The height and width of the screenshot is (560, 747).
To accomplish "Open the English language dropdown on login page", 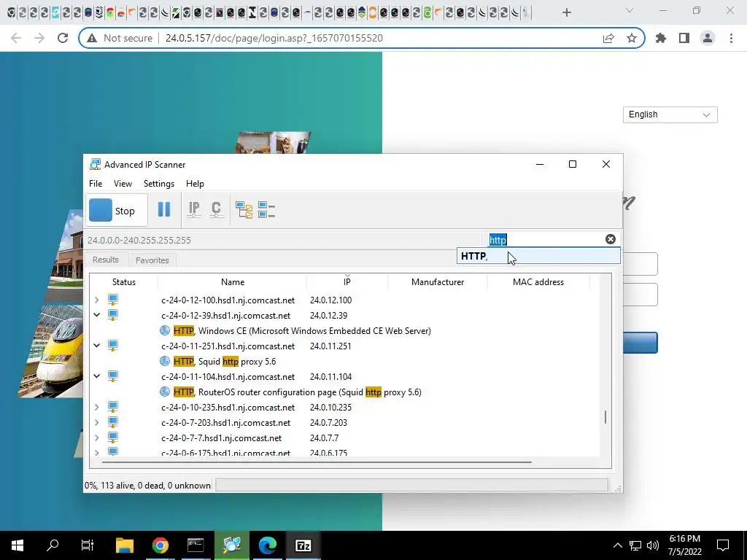I will (670, 114).
